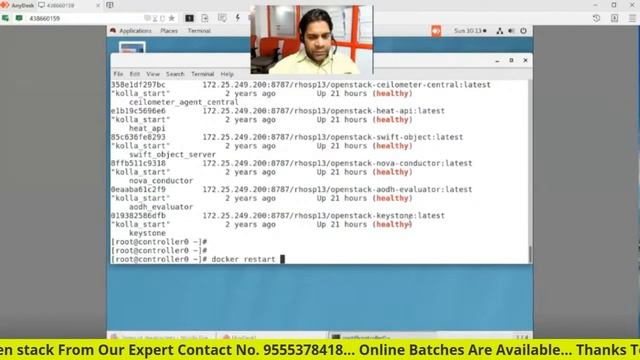Open the terminal File menu

click(118, 74)
